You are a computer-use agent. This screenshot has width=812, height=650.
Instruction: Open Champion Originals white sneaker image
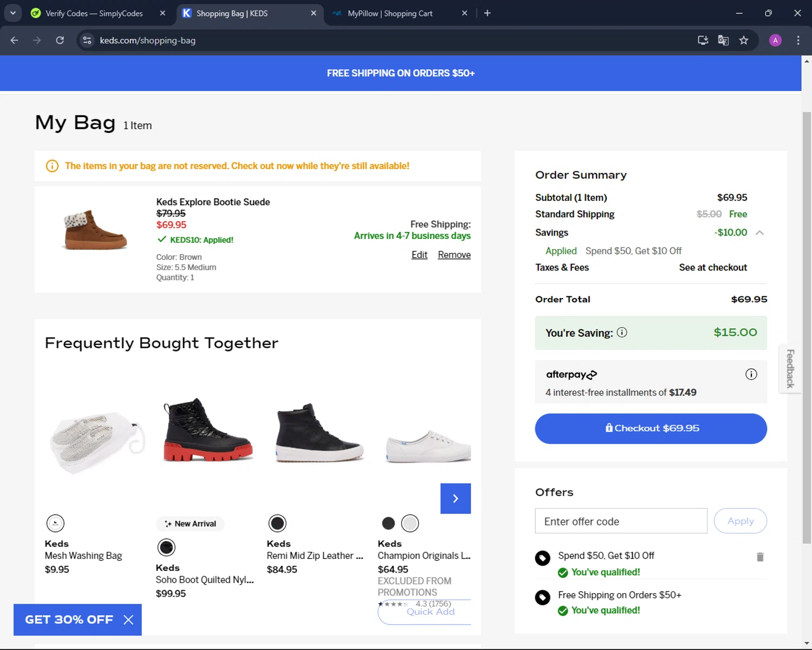click(428, 446)
